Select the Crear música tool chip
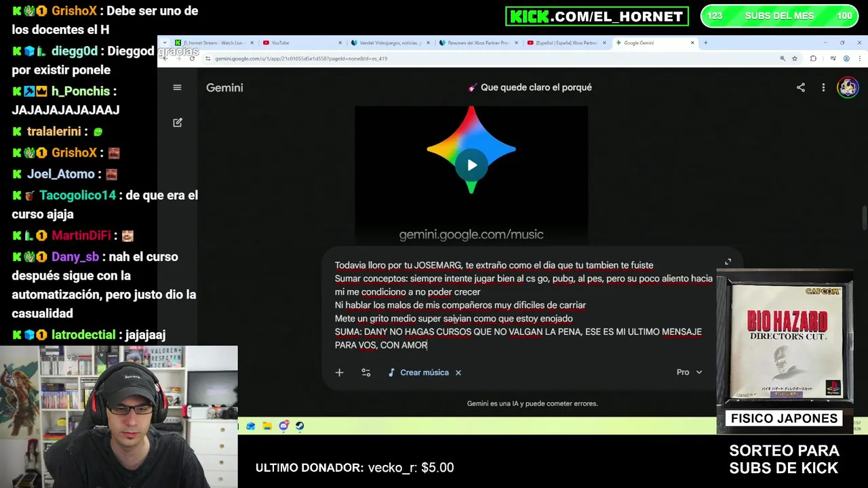This screenshot has width=868, height=488. pos(418,372)
